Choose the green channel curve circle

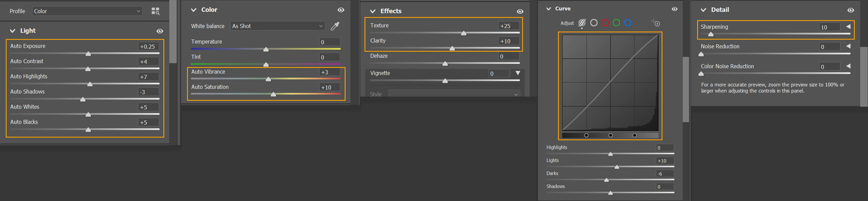click(616, 23)
